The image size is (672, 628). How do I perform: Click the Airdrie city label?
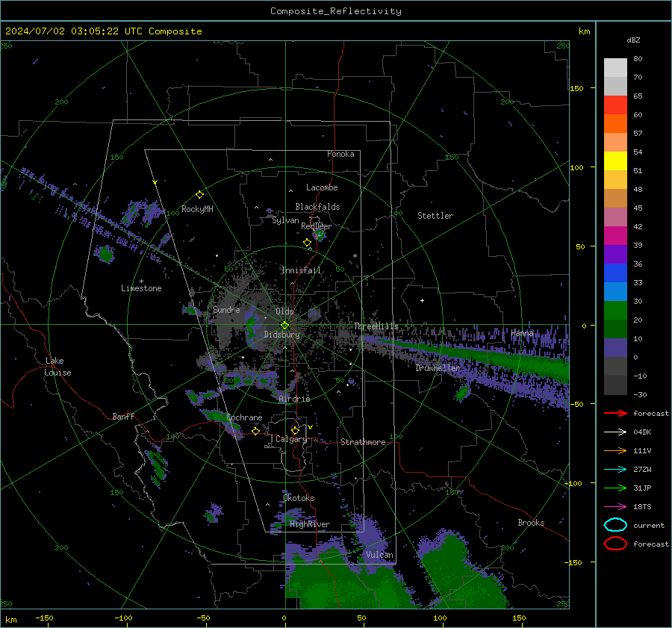[x=294, y=399]
